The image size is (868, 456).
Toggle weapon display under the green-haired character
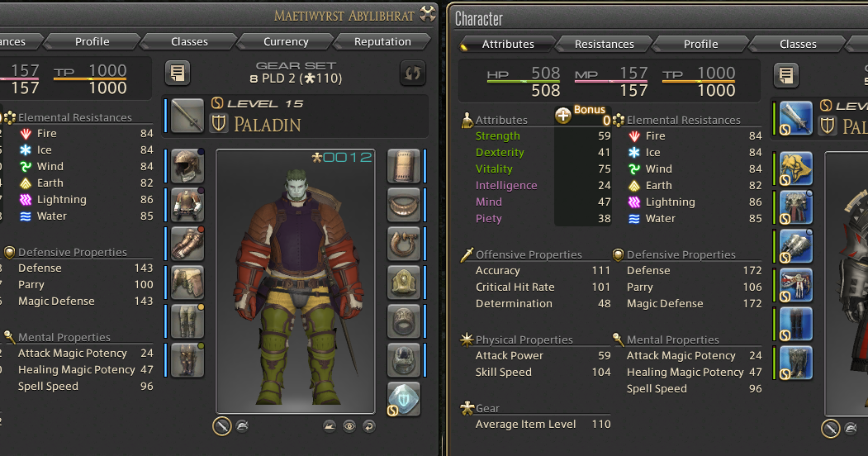222,426
